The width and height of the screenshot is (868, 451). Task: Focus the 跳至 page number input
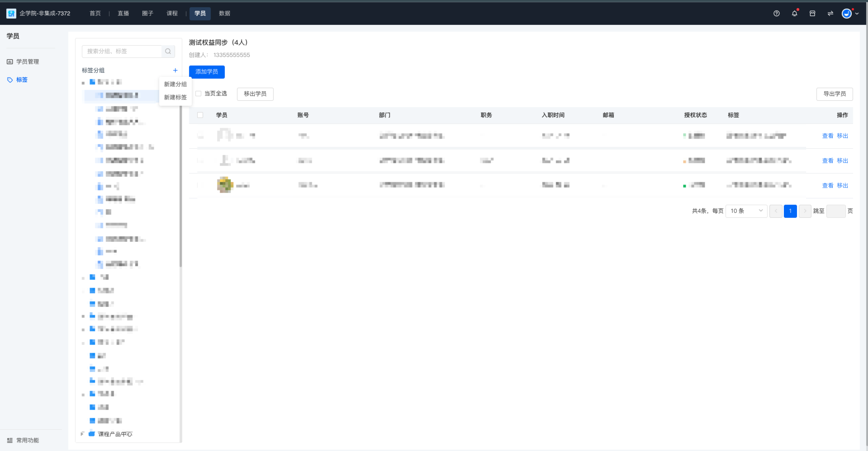pos(836,211)
